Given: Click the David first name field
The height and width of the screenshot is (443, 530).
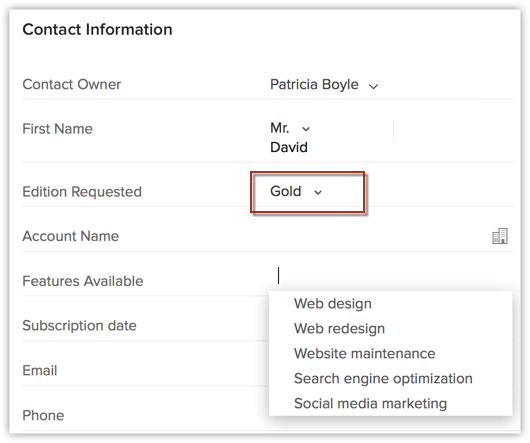Looking at the screenshot, I should (x=289, y=147).
